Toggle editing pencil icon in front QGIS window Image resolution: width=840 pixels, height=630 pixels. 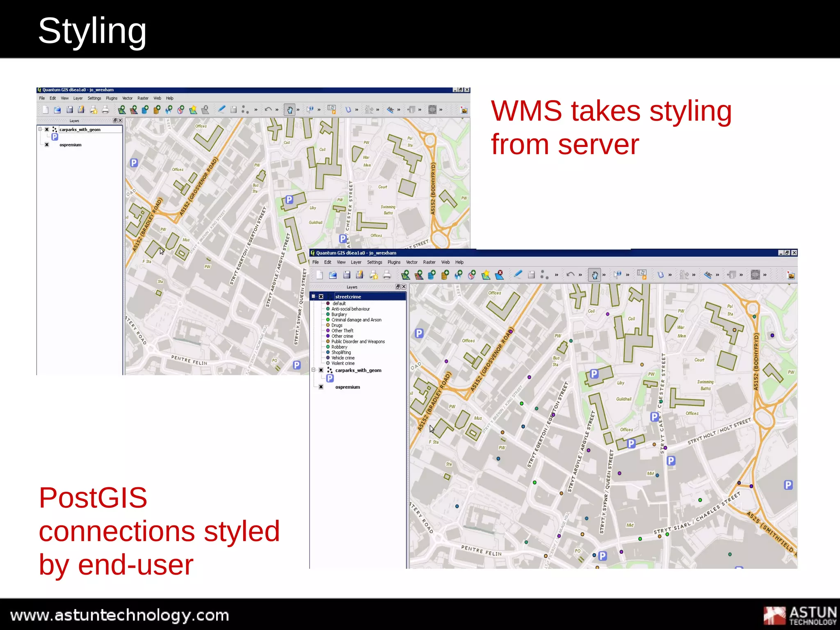518,274
